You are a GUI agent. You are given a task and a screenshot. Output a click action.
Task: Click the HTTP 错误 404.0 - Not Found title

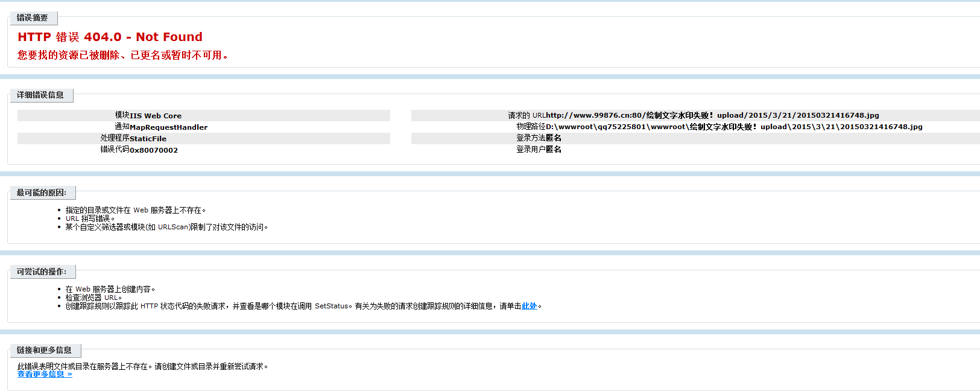(x=110, y=37)
